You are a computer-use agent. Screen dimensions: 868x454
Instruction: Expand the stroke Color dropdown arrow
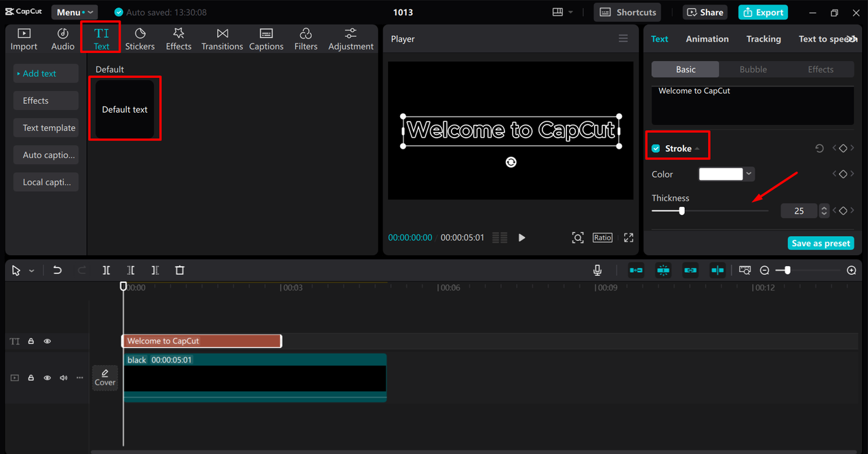[x=749, y=174]
